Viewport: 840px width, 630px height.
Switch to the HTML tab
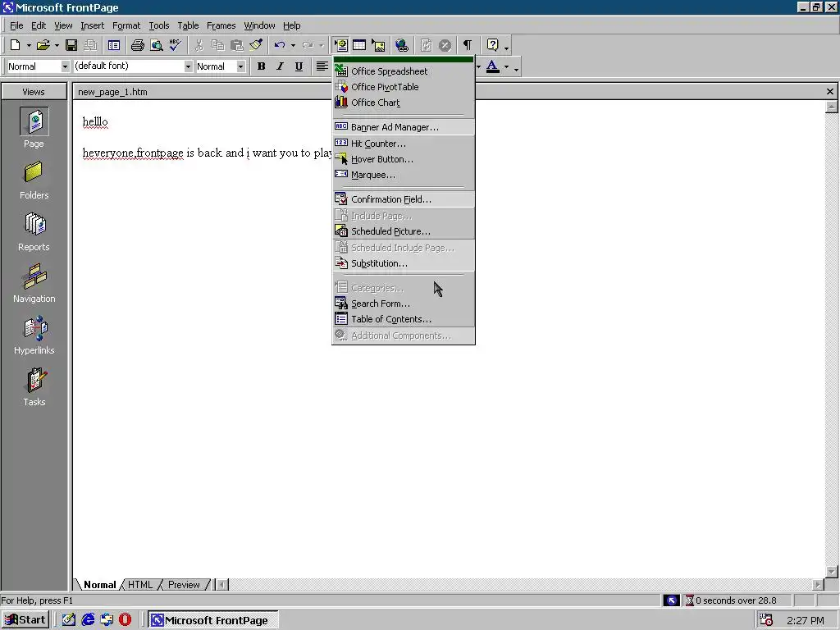(x=140, y=584)
